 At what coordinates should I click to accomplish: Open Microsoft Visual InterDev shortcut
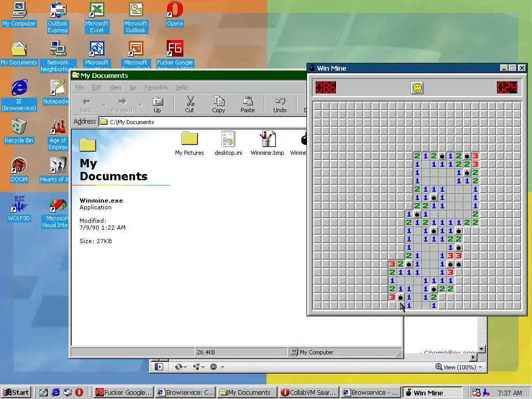[56, 212]
